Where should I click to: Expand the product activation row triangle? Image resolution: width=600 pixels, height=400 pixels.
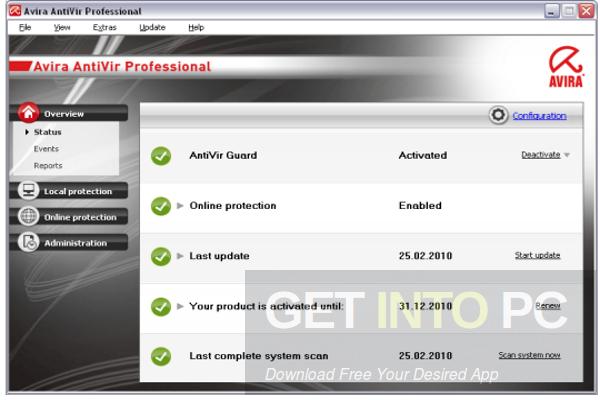click(x=181, y=306)
